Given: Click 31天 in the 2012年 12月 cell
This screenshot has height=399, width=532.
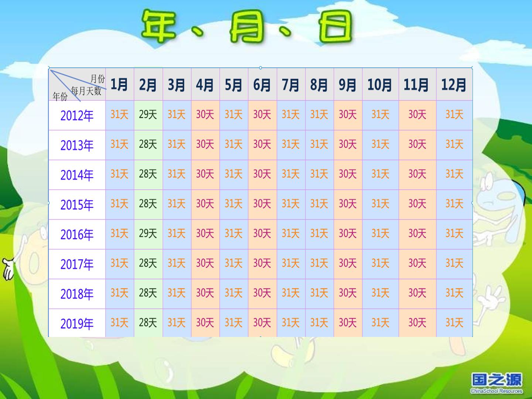Looking at the screenshot, I should click(x=454, y=114).
